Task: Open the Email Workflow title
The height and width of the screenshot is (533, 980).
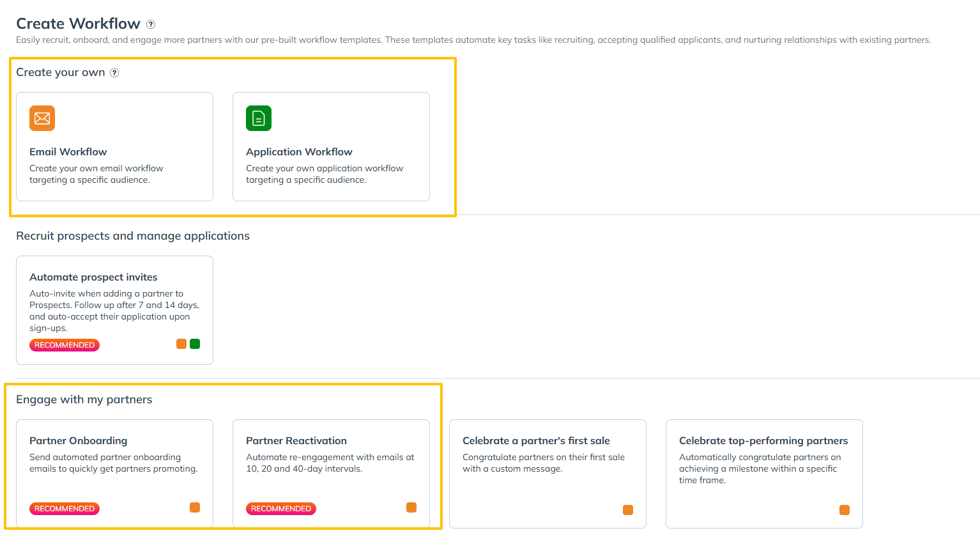Action: point(68,151)
